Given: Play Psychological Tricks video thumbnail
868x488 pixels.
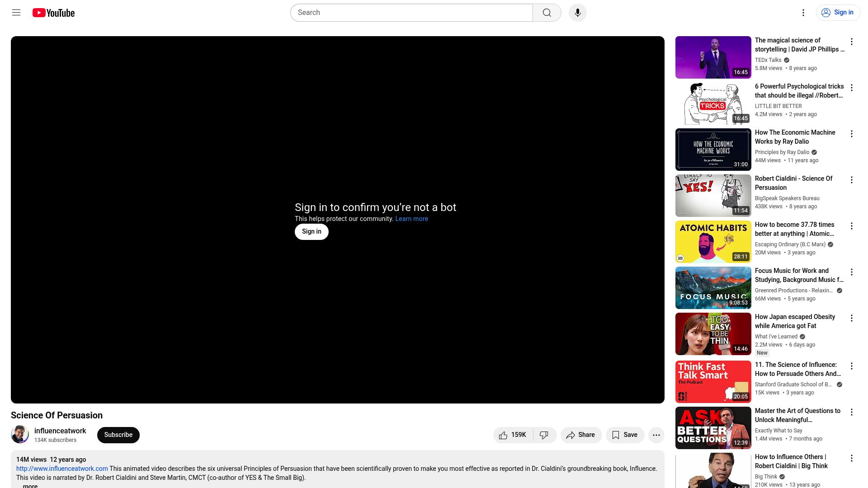Looking at the screenshot, I should point(713,103).
